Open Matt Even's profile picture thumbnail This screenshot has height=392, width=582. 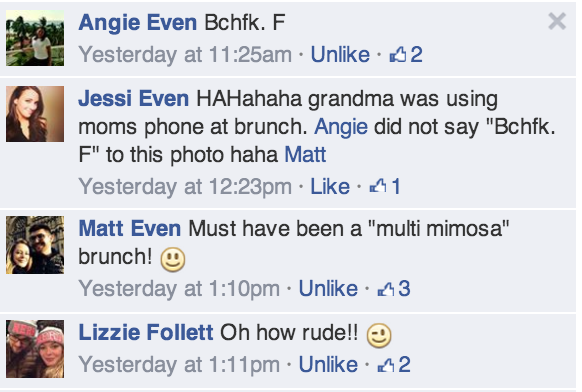click(35, 245)
